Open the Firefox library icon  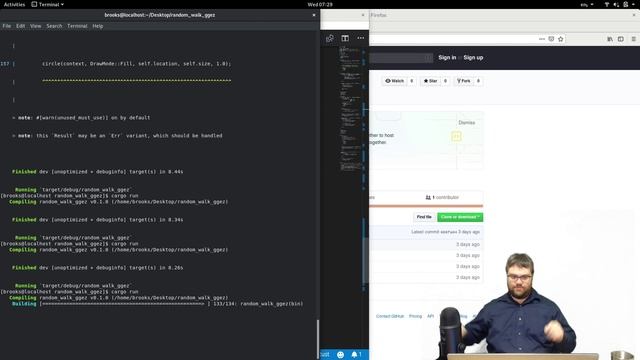click(610, 39)
